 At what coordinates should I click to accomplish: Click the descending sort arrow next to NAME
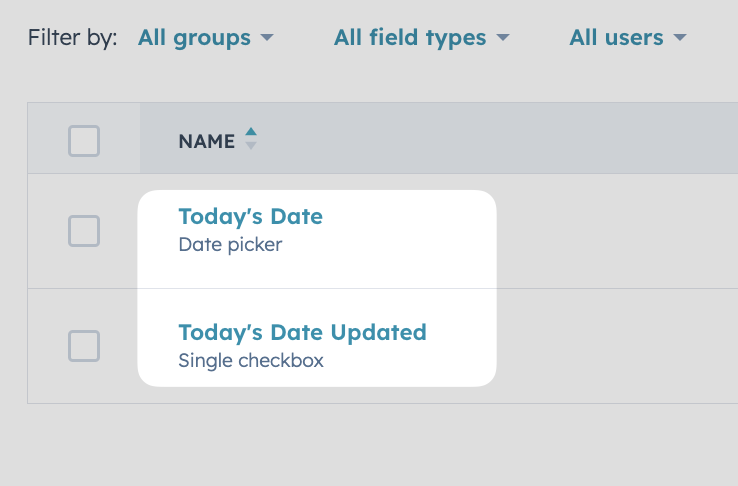pos(251,146)
